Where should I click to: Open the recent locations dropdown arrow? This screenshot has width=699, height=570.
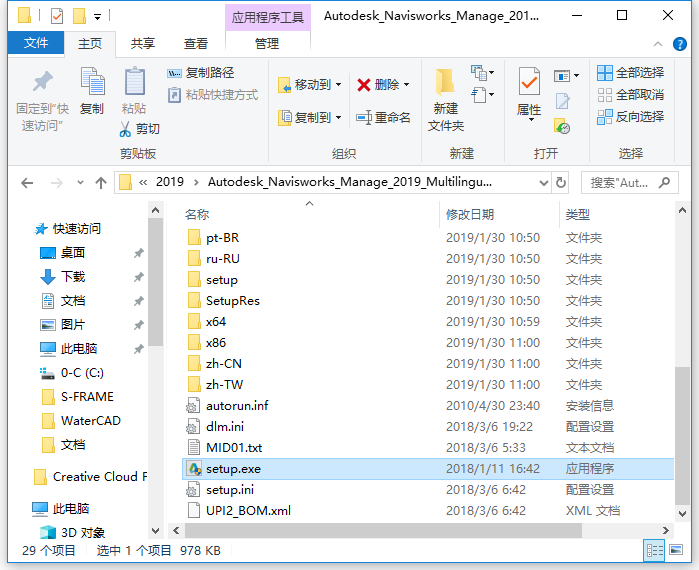pyautogui.click(x=80, y=183)
